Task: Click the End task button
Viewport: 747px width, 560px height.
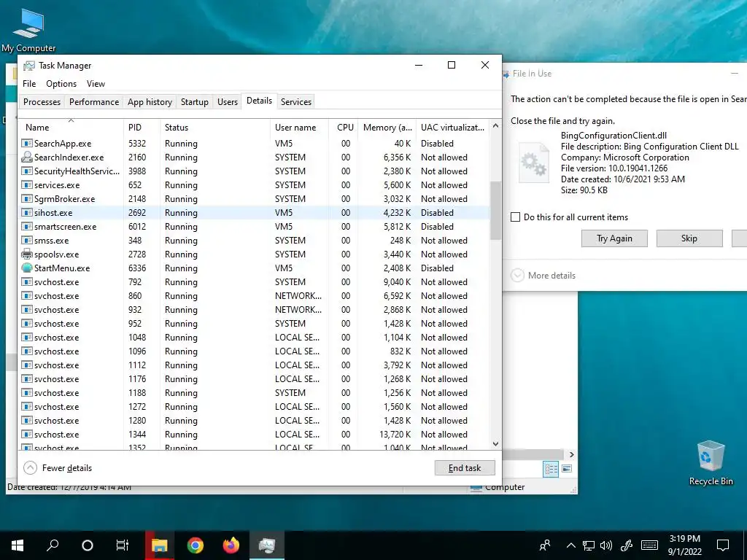Action: 465,468
